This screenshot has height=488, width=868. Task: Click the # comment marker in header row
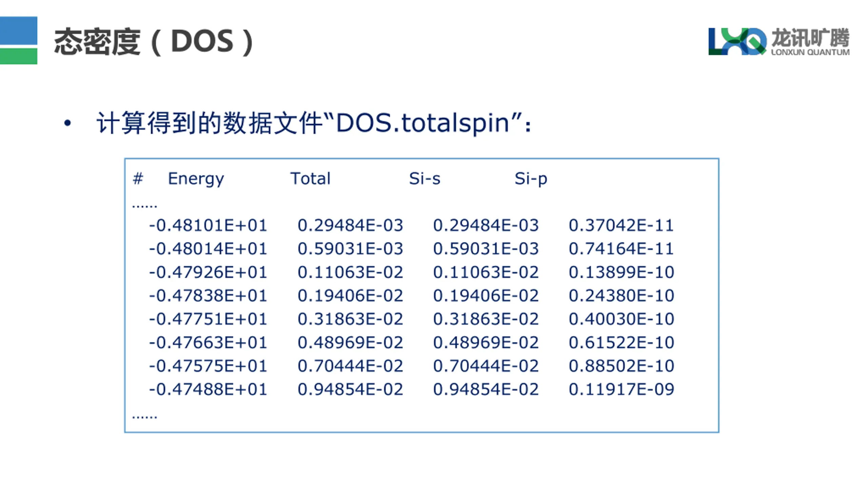point(138,178)
